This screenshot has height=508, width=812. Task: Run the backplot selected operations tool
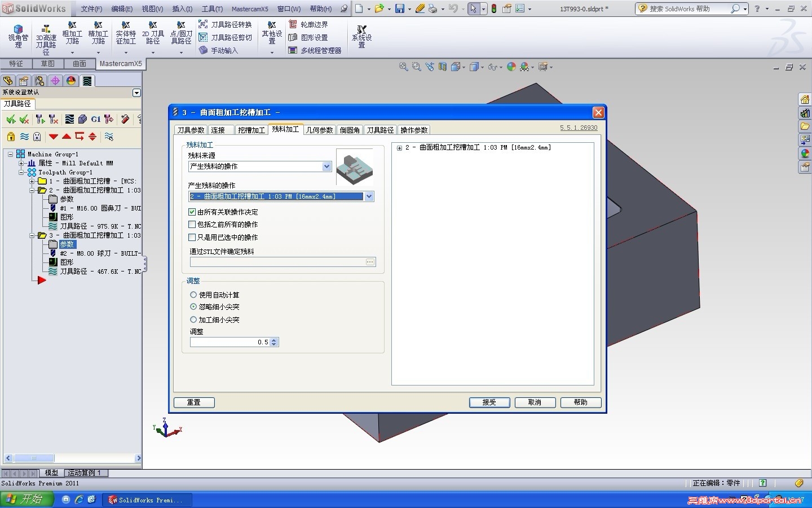(x=69, y=119)
